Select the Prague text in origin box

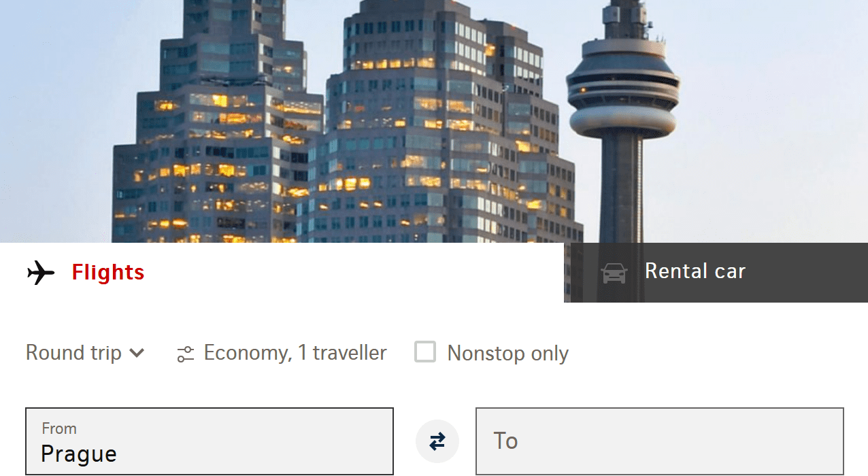[79, 454]
